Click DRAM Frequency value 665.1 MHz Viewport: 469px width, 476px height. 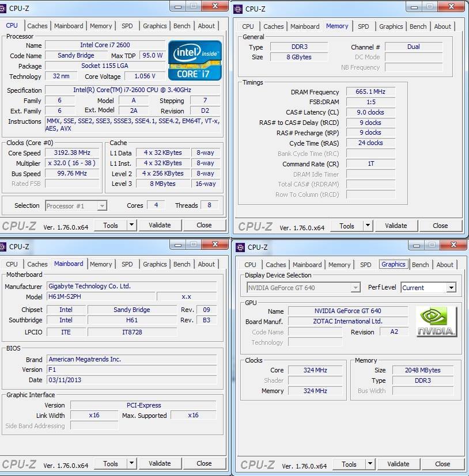pyautogui.click(x=370, y=92)
